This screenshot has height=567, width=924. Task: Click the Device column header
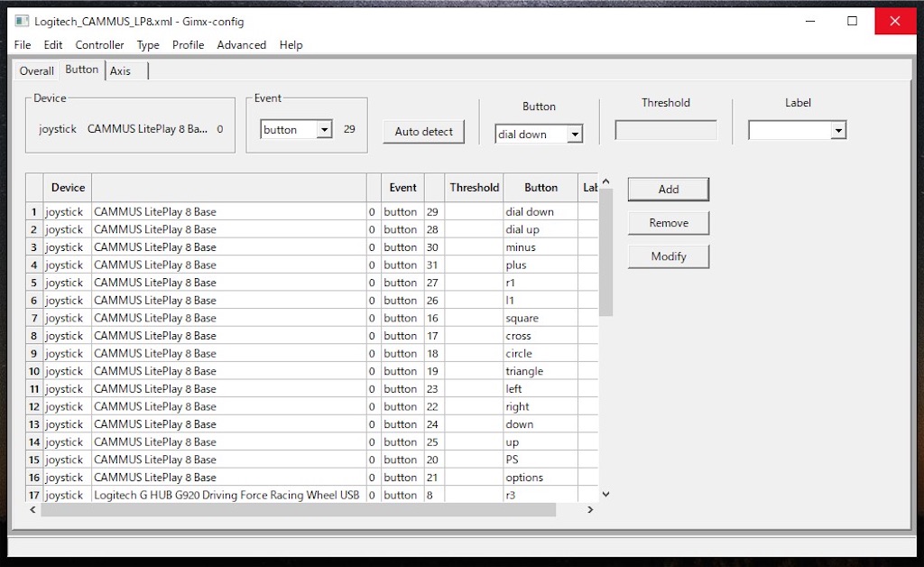click(x=68, y=188)
